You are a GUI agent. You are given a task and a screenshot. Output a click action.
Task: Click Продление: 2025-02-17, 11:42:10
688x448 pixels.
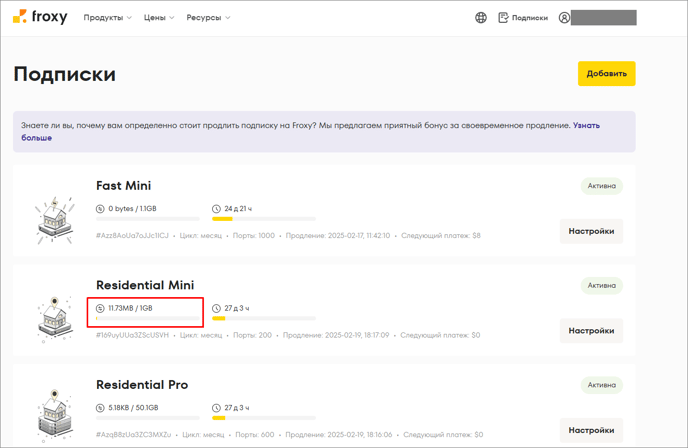point(338,236)
